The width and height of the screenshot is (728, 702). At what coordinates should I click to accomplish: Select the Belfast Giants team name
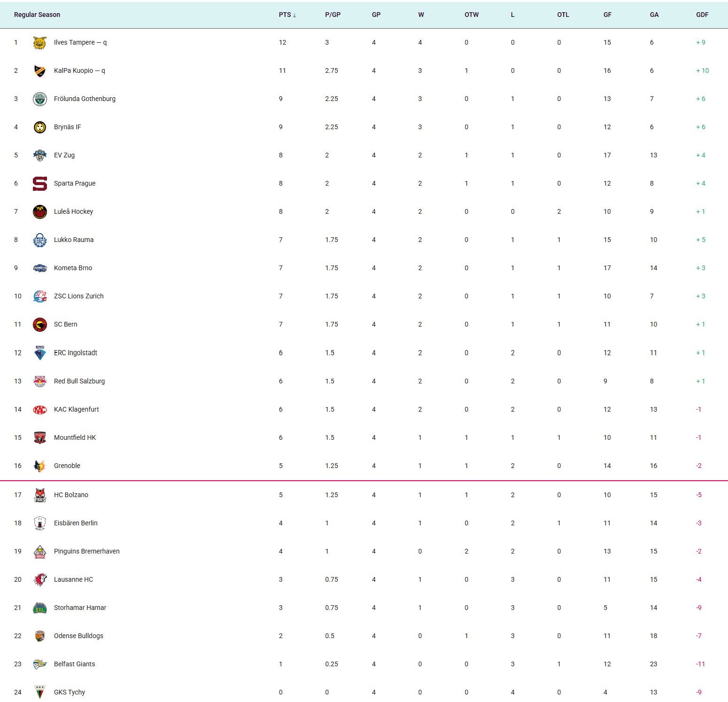pyautogui.click(x=75, y=664)
